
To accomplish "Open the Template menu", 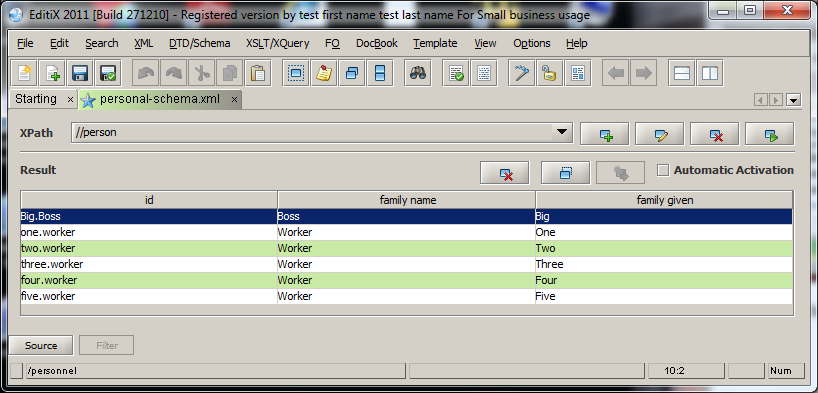I will click(435, 43).
